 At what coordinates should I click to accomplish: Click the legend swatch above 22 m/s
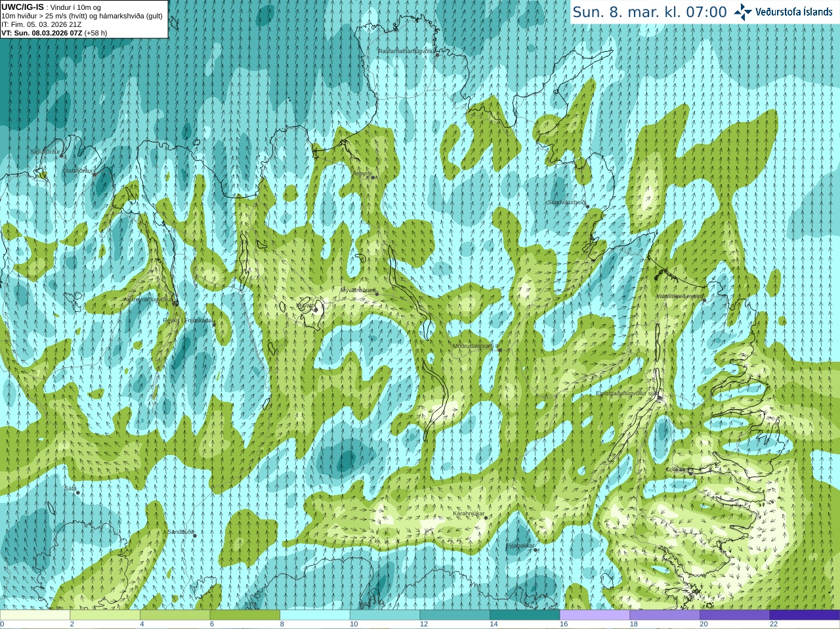(x=805, y=615)
